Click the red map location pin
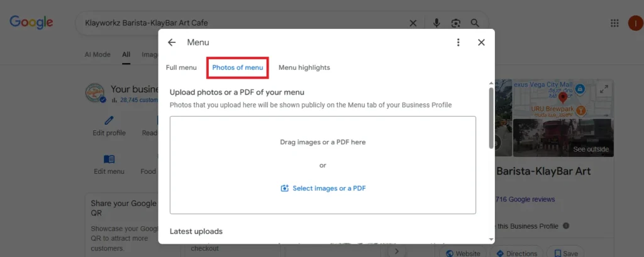The height and width of the screenshot is (257, 644). [x=563, y=98]
